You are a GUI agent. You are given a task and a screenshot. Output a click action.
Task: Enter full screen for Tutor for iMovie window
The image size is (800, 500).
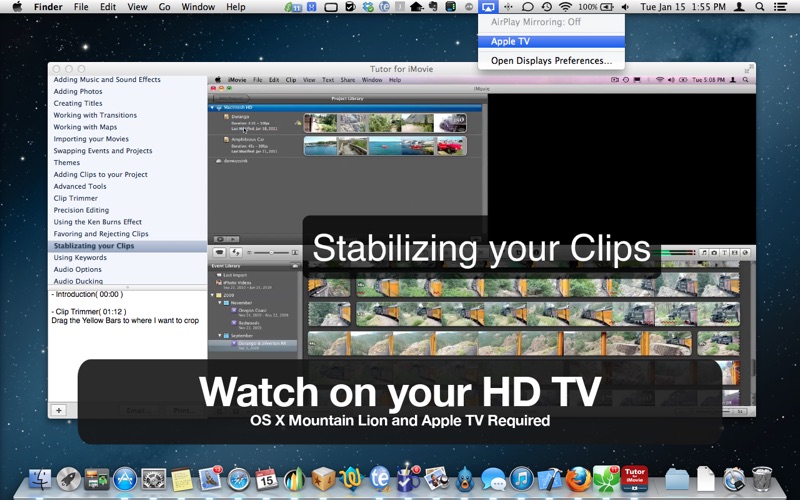(749, 69)
